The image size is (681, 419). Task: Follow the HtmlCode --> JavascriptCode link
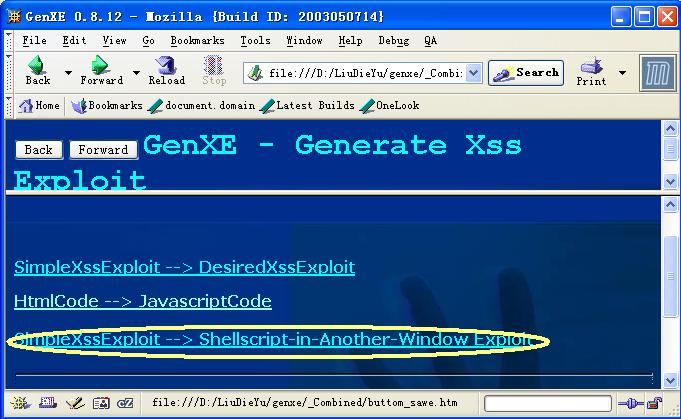tap(143, 301)
